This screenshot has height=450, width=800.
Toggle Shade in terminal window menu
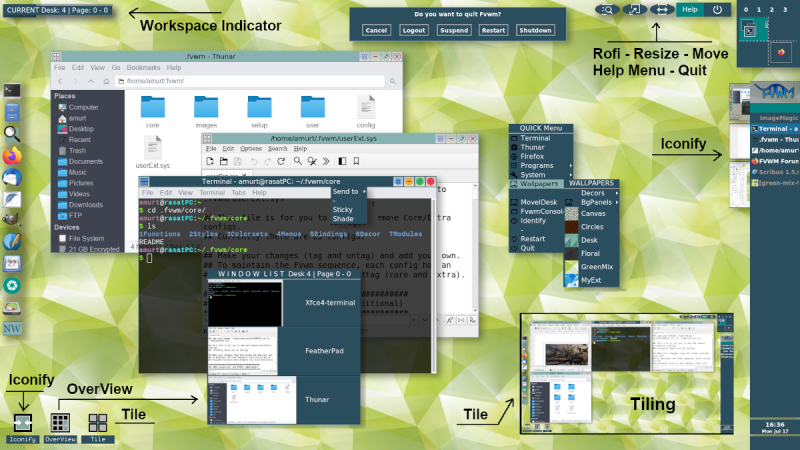(x=343, y=219)
